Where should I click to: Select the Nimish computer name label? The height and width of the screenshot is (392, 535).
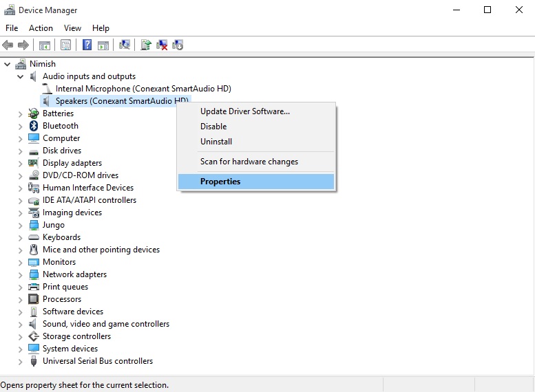[x=42, y=64]
